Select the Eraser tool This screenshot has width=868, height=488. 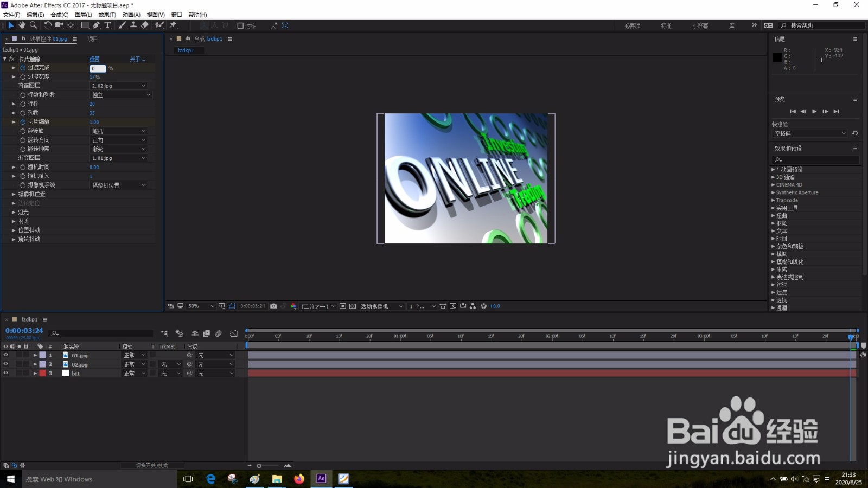click(145, 25)
